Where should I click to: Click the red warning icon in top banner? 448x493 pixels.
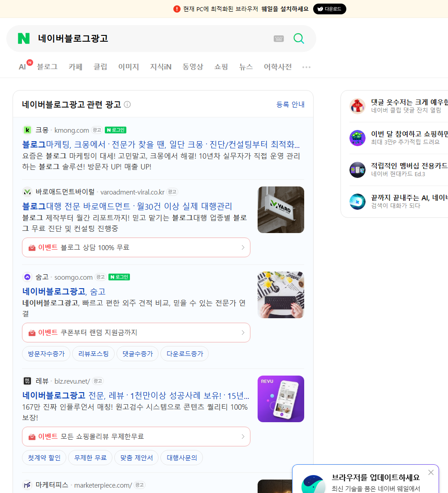[x=177, y=9]
